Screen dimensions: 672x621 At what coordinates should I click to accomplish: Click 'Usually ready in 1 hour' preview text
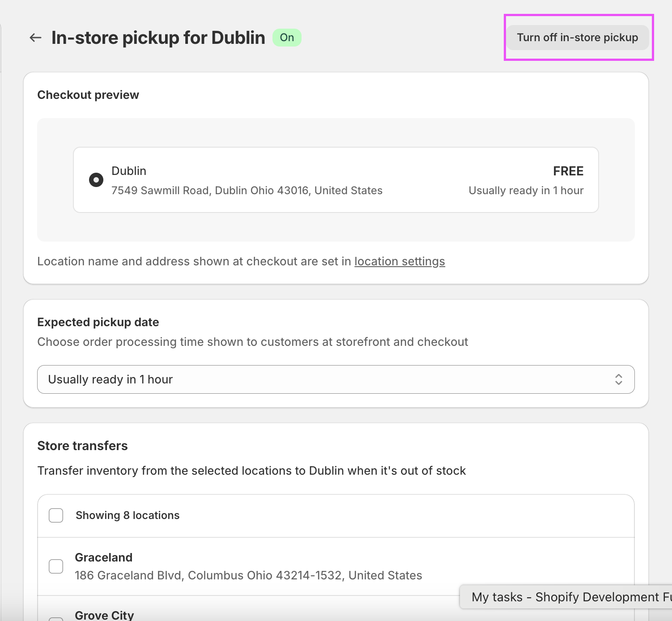pos(526,191)
